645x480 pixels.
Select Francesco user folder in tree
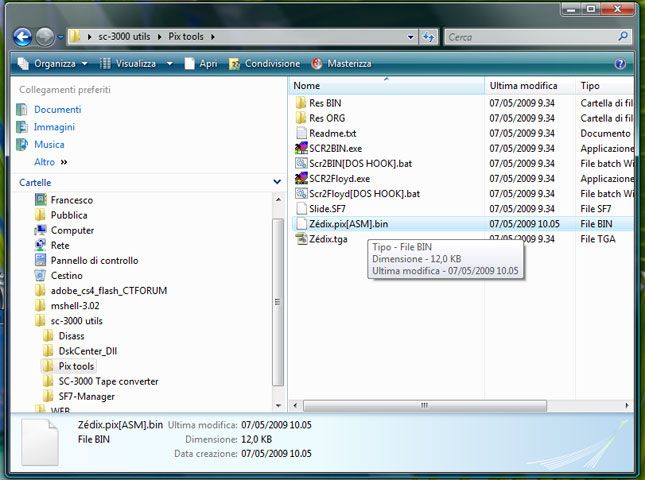coord(72,200)
